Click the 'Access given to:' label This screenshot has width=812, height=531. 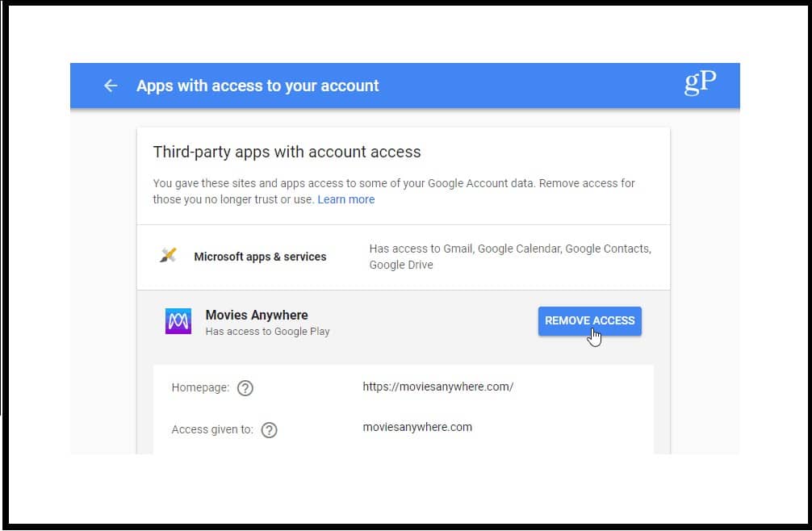click(x=212, y=429)
